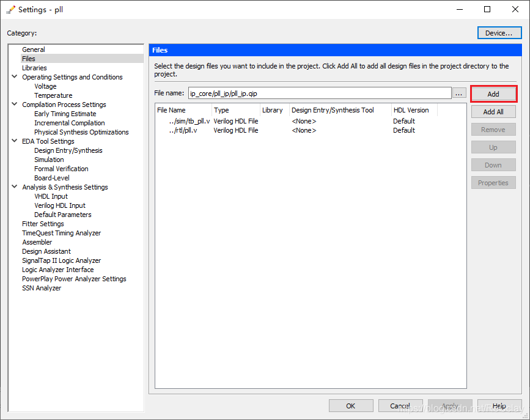Click Design Entry/Synthesis Tool column header

(x=340, y=110)
